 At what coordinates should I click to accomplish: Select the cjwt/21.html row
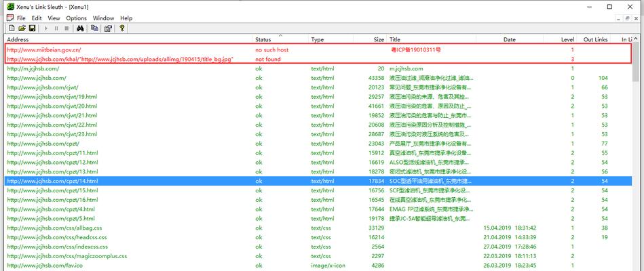click(x=318, y=115)
